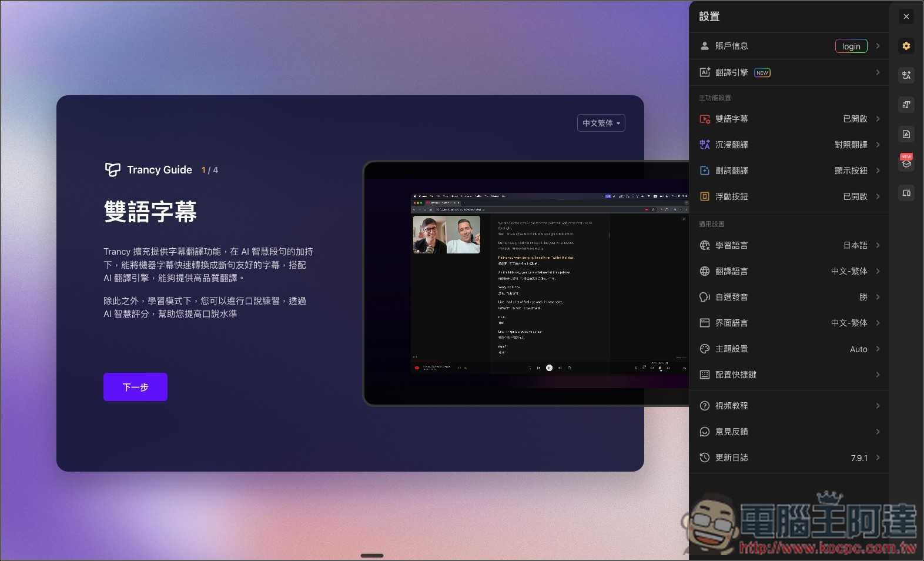Expand the 浮動按鈕 row chevron
The width and height of the screenshot is (924, 561).
(x=878, y=196)
